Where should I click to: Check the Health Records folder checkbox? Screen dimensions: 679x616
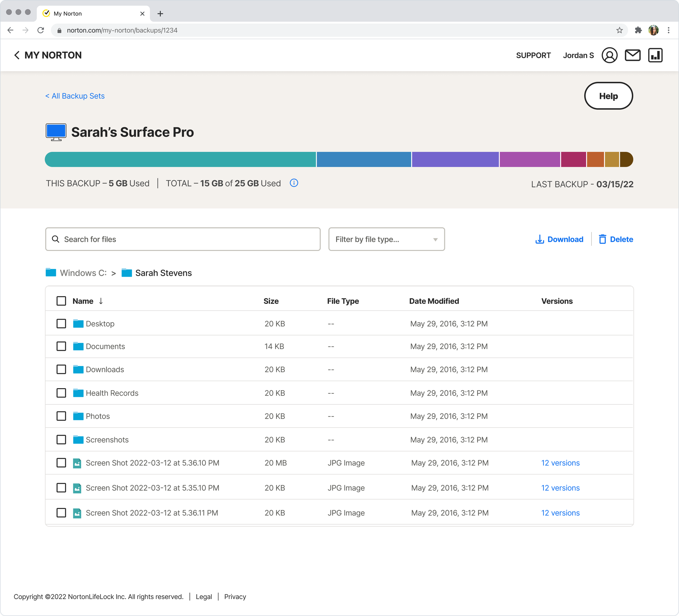point(61,393)
